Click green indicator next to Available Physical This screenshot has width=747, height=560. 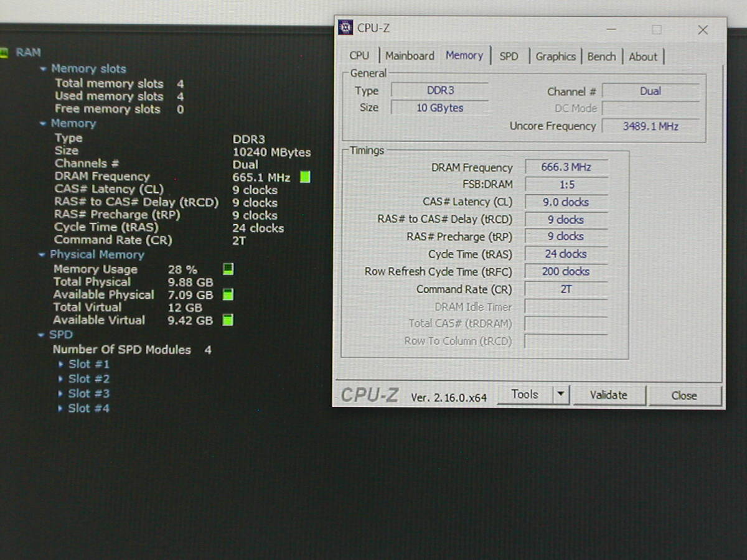click(228, 294)
